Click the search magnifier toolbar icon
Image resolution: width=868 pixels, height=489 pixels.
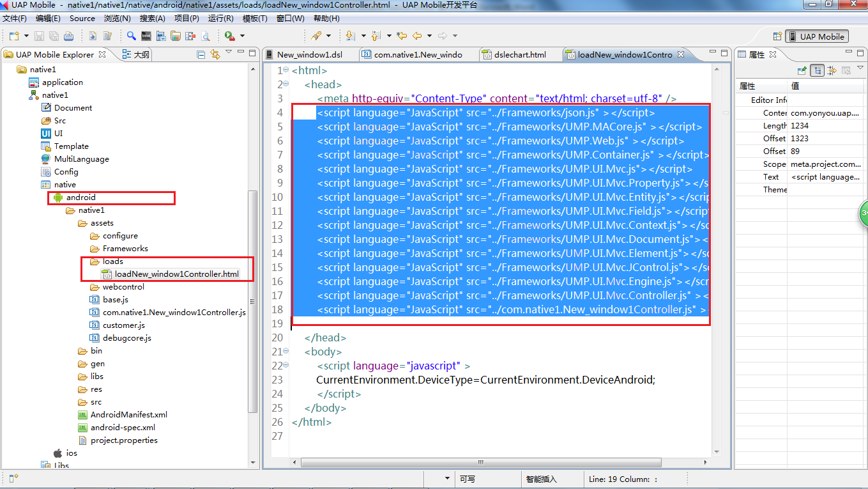131,36
